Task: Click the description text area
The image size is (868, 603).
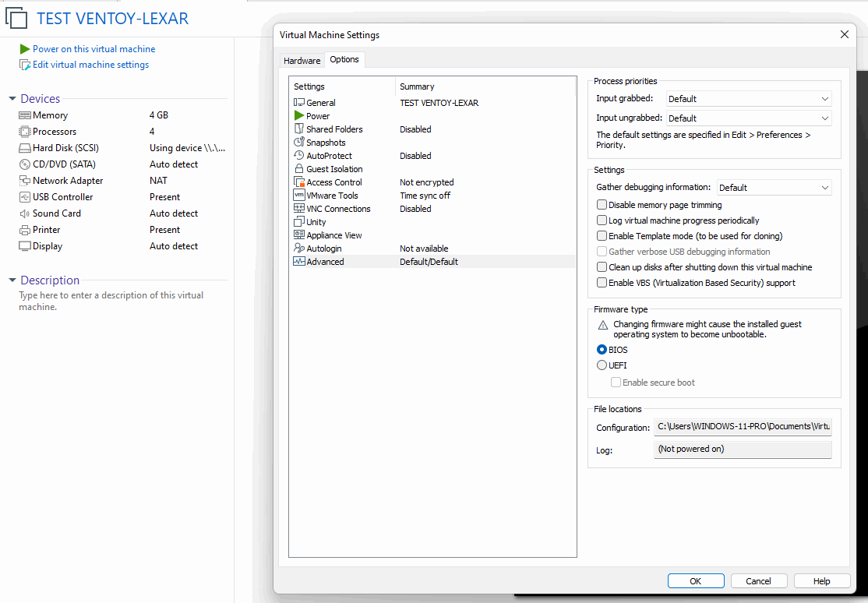Action: pos(111,301)
